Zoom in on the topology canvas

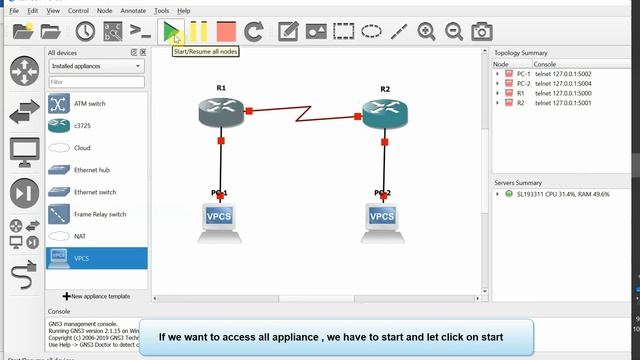point(426,31)
